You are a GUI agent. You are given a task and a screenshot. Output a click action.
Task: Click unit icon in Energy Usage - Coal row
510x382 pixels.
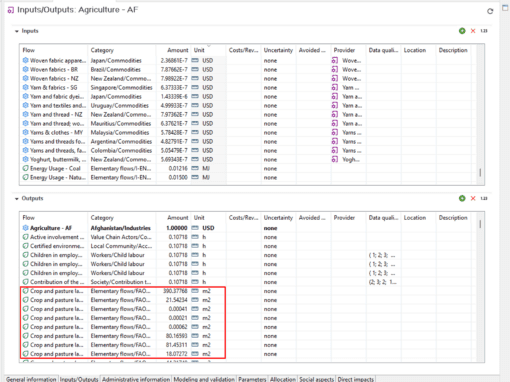pos(195,168)
